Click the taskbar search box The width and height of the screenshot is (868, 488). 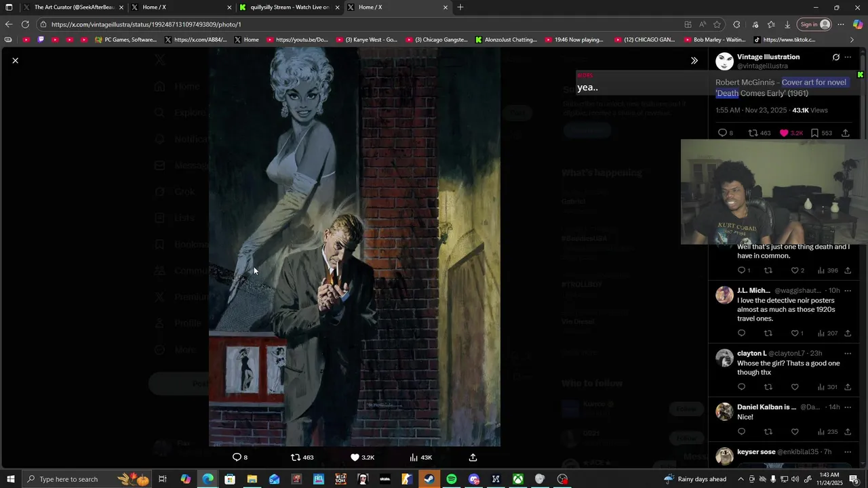[x=88, y=479]
